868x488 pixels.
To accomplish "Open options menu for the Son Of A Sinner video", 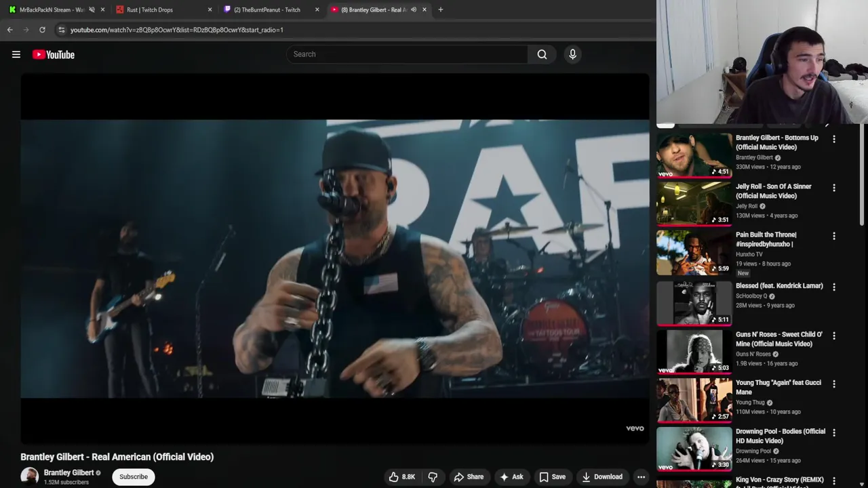I will pos(834,188).
